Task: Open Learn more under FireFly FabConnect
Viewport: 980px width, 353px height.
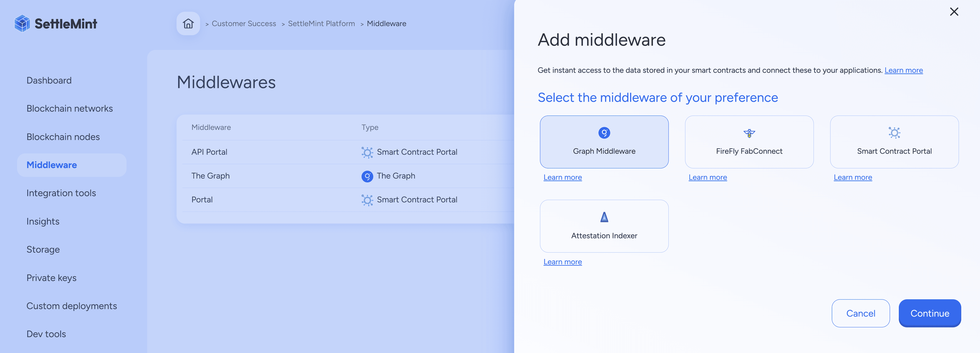Action: (708, 177)
